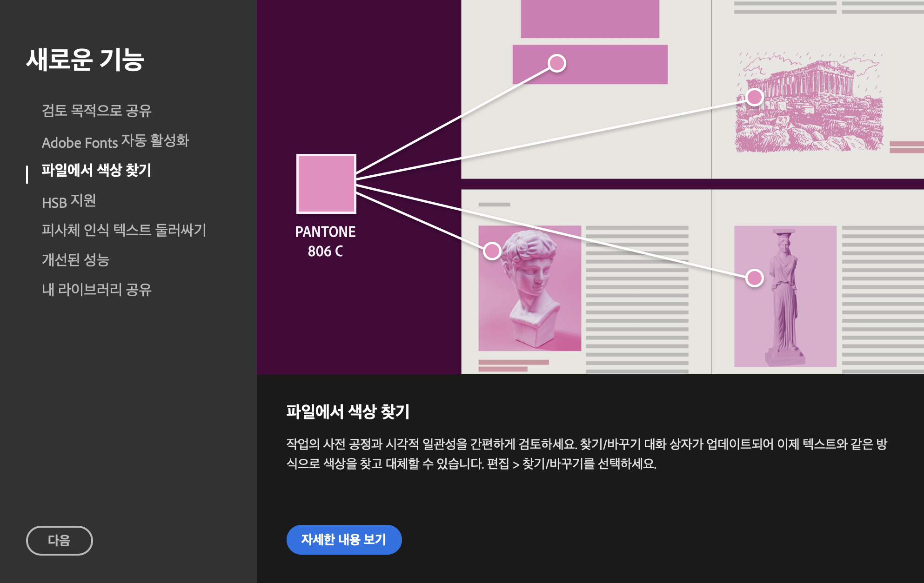The image size is (924, 583).
Task: Click the '다음' button
Action: pos(59,540)
